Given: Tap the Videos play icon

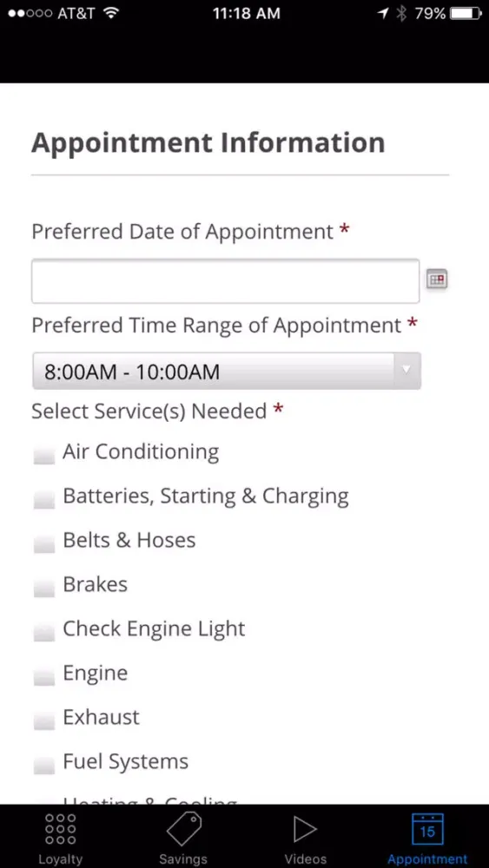Looking at the screenshot, I should (x=305, y=829).
